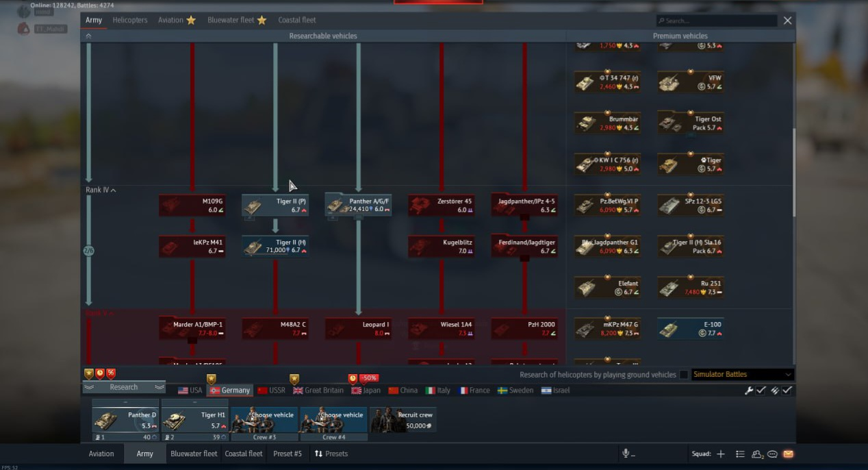Open the chat bubble icon
Screen dimensions: 868x470
pos(772,454)
